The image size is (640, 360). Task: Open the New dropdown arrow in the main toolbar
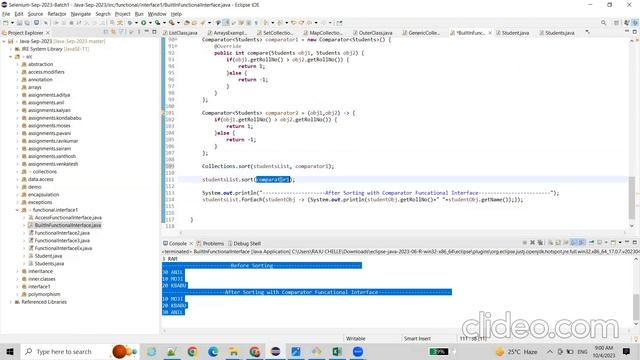[x=12, y=23]
